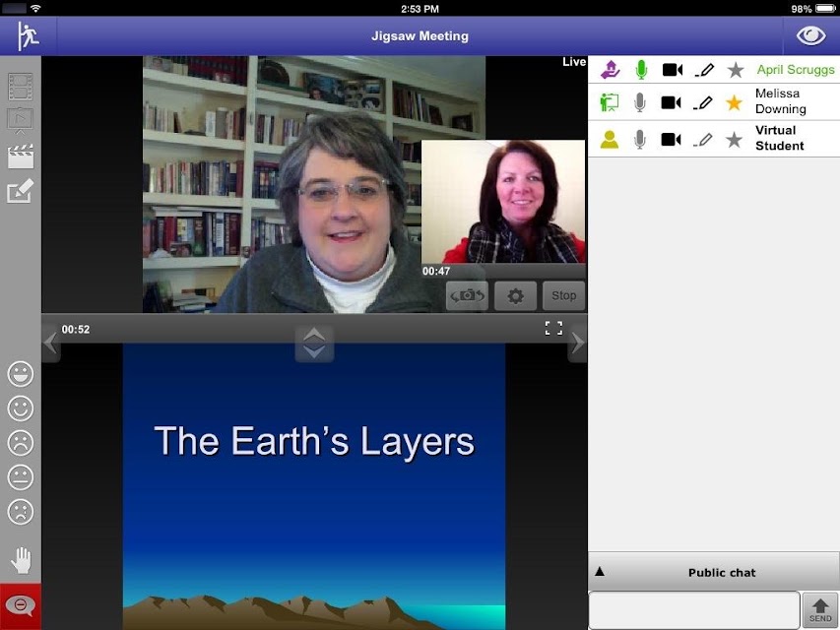840x630 pixels.
Task: Send the chat message
Action: pos(820,610)
